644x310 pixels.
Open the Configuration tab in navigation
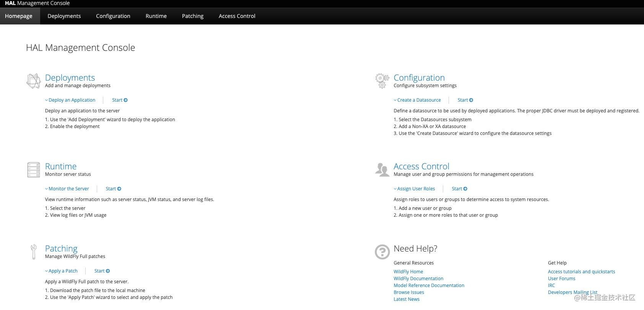pyautogui.click(x=113, y=16)
